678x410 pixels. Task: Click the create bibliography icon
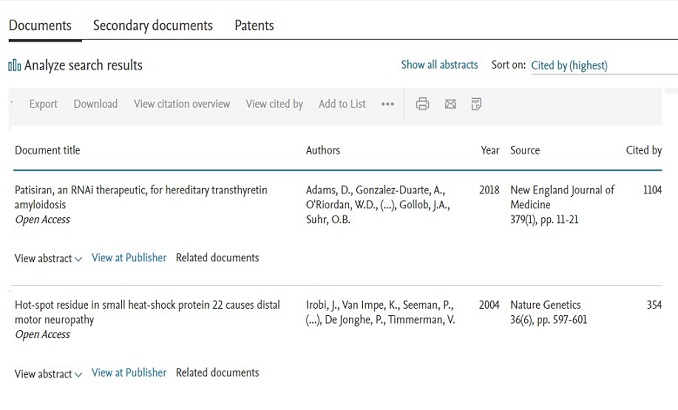477,104
